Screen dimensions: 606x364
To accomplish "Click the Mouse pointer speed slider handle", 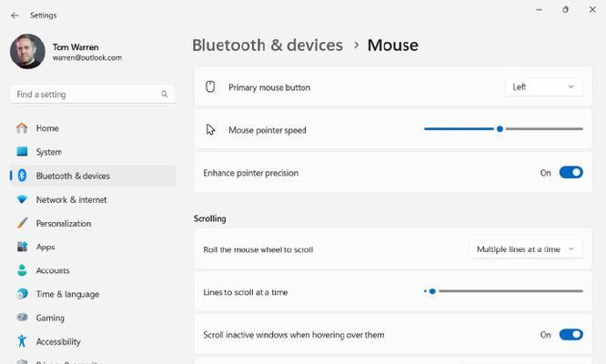I will coord(500,128).
